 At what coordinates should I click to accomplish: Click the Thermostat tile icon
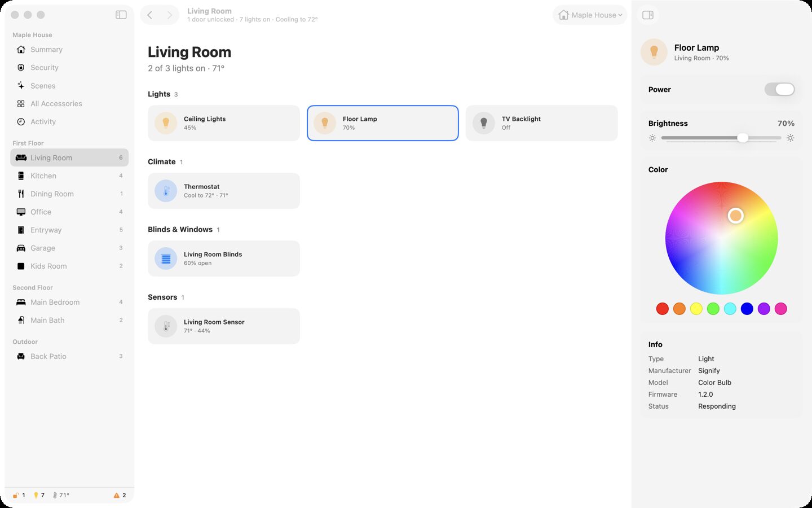(x=166, y=191)
